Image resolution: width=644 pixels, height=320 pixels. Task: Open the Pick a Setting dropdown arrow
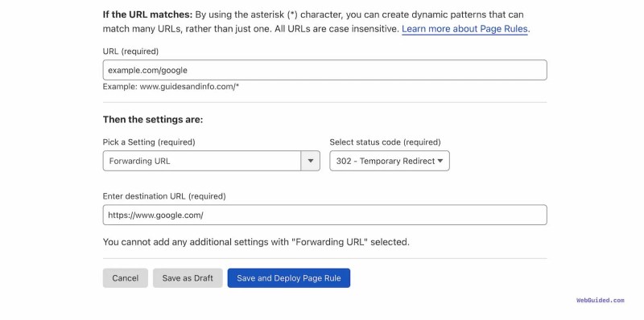point(311,161)
